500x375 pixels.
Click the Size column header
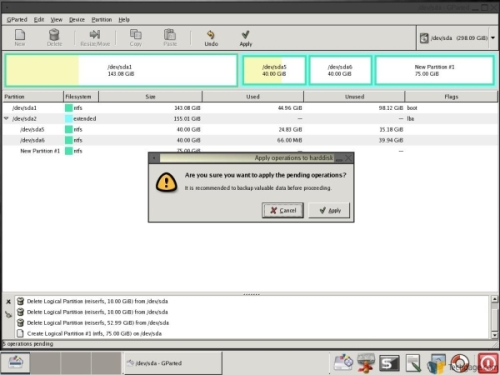click(x=150, y=97)
